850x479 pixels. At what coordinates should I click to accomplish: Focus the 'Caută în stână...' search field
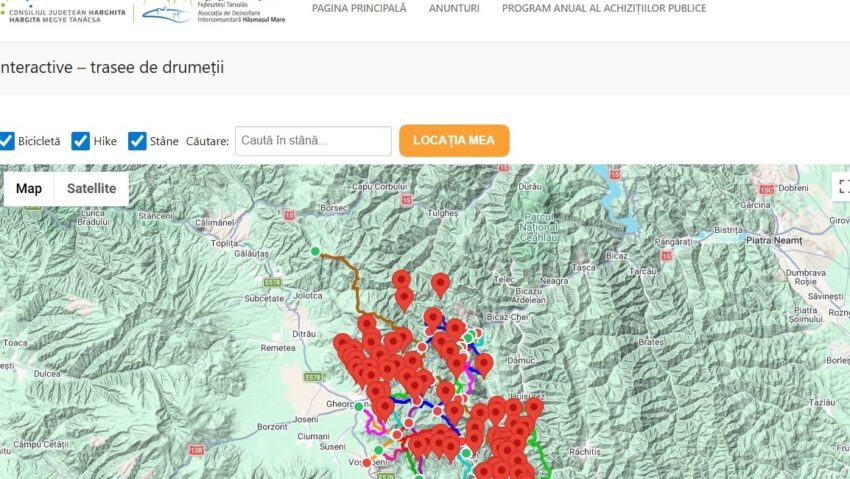pyautogui.click(x=313, y=141)
